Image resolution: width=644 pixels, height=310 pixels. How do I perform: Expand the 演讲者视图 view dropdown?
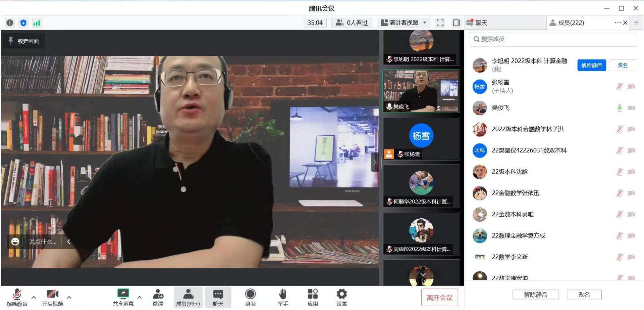404,23
